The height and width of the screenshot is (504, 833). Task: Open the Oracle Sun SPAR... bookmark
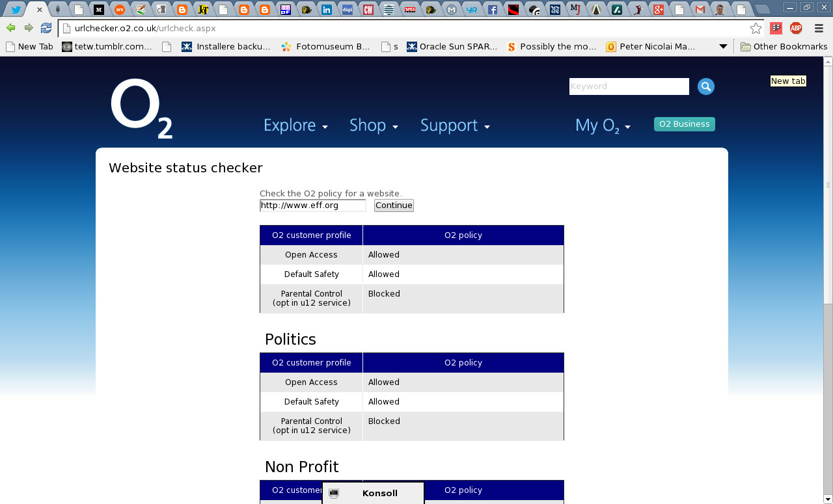coord(452,47)
